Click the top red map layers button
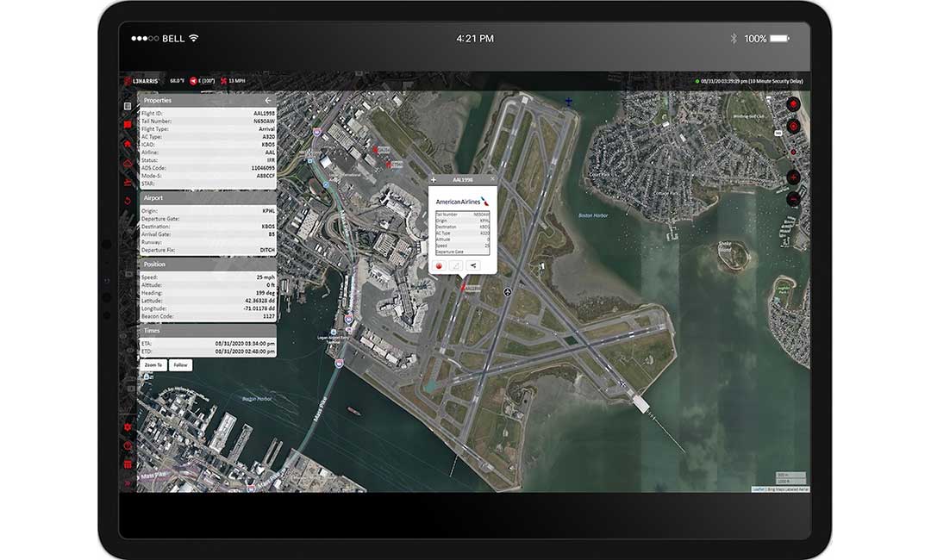The height and width of the screenshot is (560, 931). click(x=793, y=104)
